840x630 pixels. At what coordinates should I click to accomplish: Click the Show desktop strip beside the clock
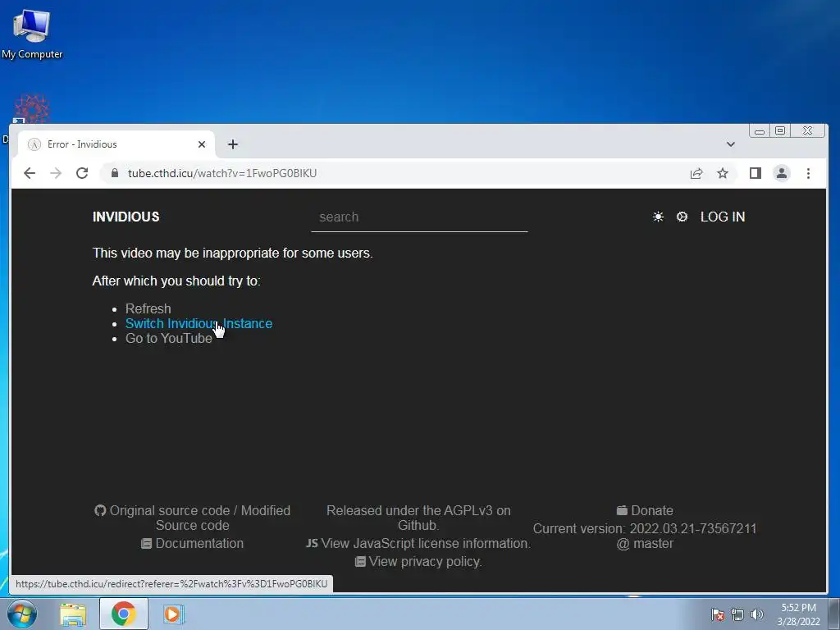tap(834, 614)
